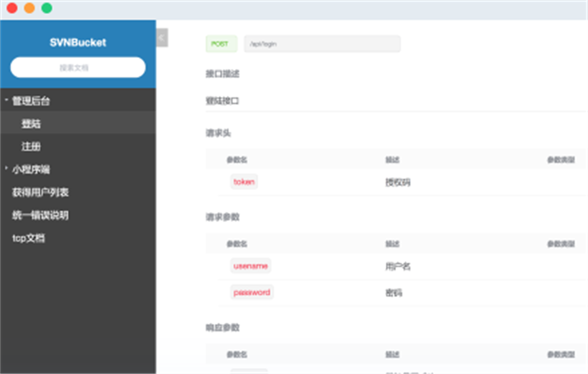Click the 登陆接口 description text
This screenshot has height=374, width=588.
coord(222,101)
